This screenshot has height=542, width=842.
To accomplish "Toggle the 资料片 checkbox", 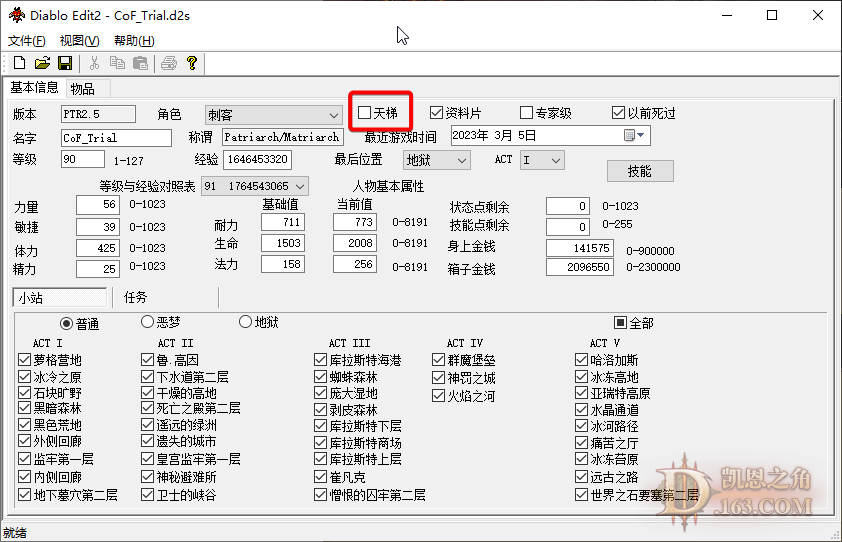I will point(436,113).
